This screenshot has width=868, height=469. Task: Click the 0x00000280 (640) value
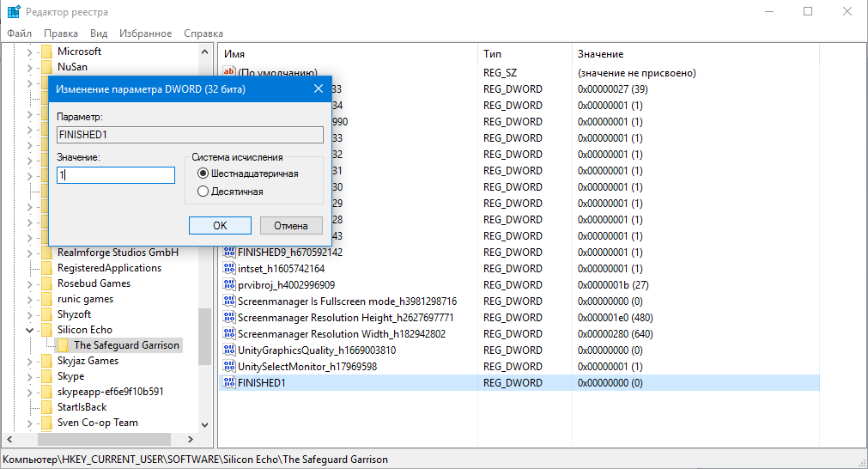coord(615,334)
